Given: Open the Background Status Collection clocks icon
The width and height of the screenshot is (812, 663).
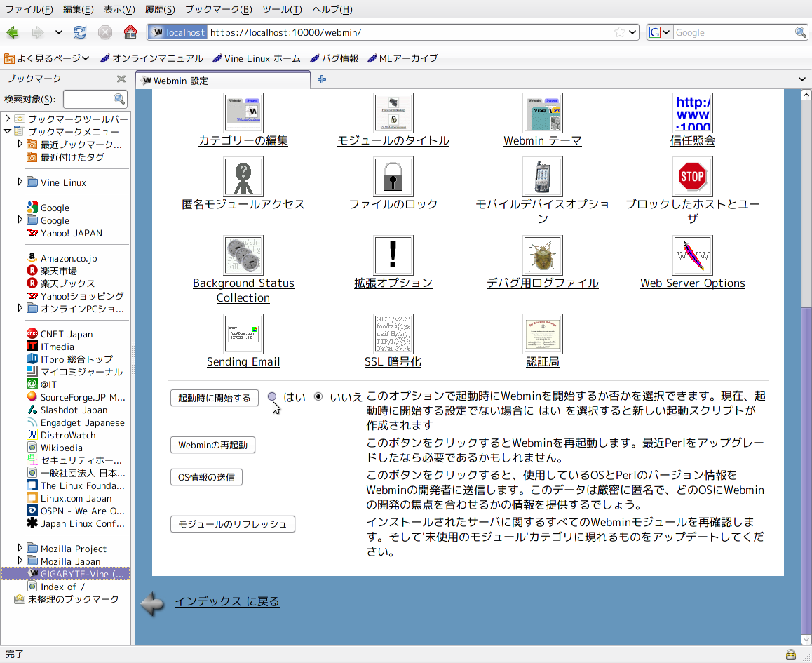Looking at the screenshot, I should click(x=243, y=255).
